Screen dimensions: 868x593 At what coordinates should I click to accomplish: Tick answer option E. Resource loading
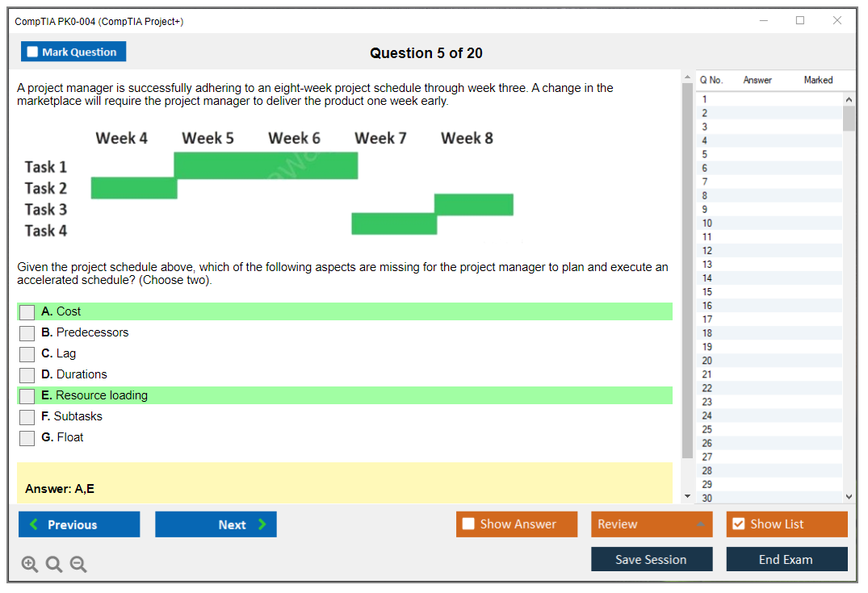pos(27,396)
